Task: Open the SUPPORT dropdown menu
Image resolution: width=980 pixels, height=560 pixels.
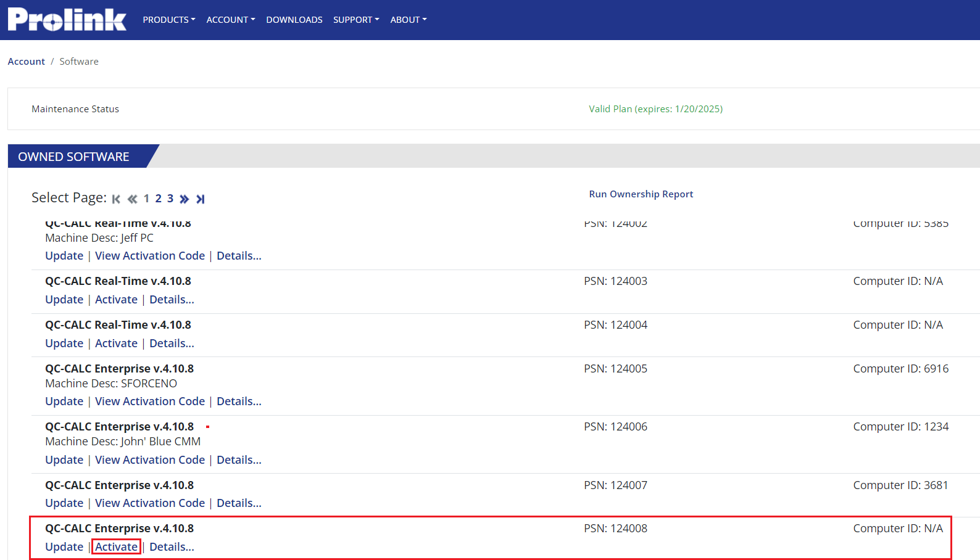Action: pos(356,20)
